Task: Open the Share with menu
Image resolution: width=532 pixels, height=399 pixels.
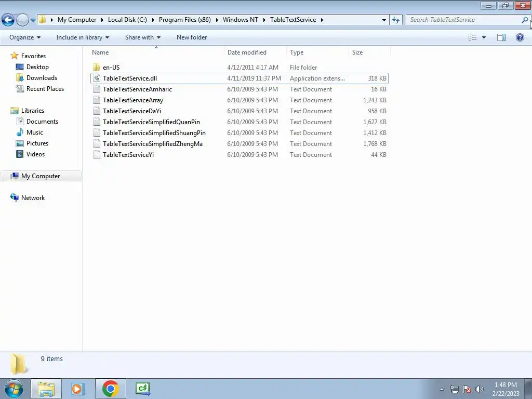Action: [142, 37]
